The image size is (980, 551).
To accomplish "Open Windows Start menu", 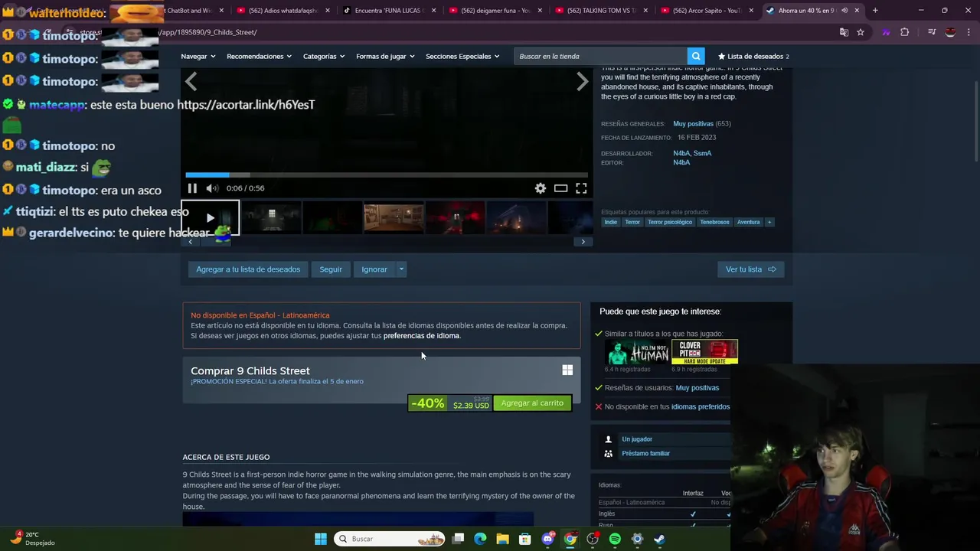I will pos(321,539).
